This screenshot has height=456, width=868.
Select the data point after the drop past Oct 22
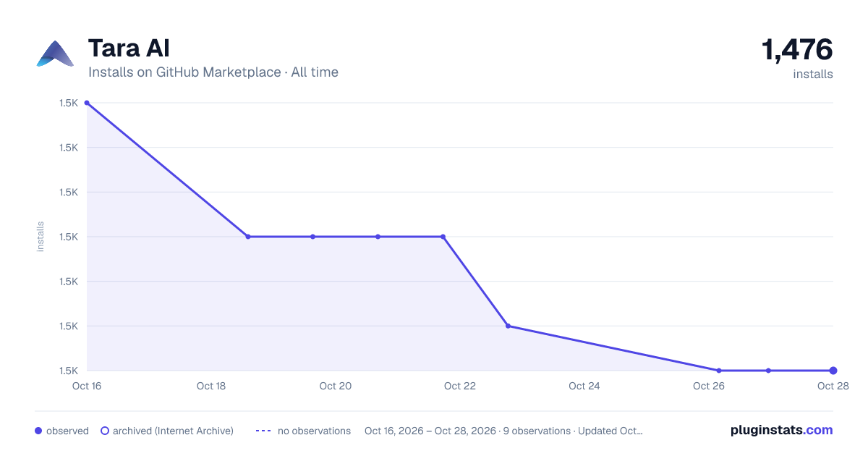(508, 326)
